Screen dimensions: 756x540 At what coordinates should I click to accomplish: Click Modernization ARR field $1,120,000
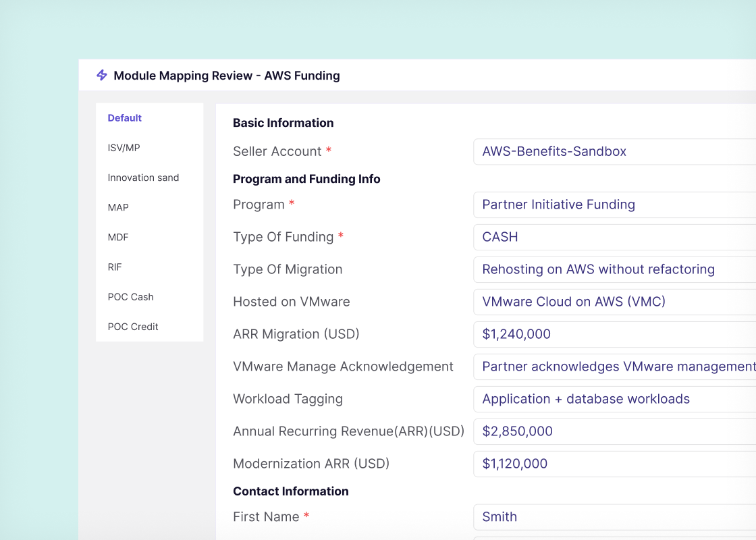pos(615,463)
